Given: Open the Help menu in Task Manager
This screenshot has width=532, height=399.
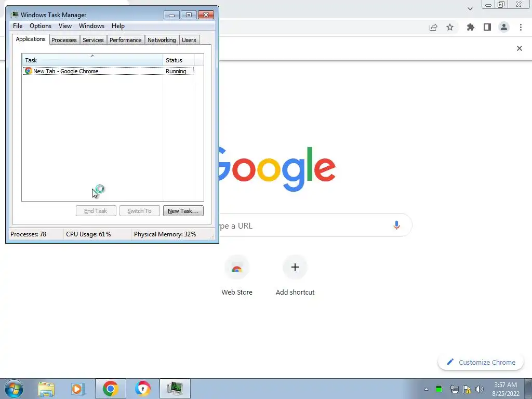Looking at the screenshot, I should click(x=118, y=26).
